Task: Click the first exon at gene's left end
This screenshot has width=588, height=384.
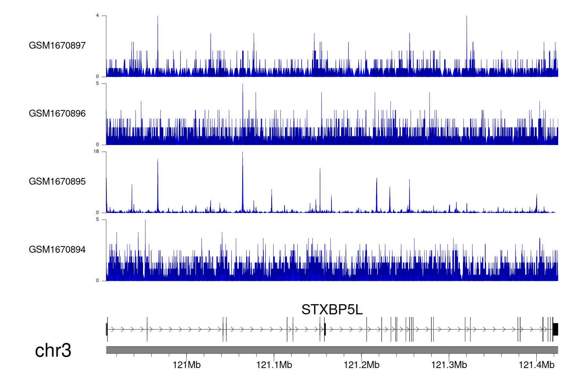Action: tap(107, 329)
